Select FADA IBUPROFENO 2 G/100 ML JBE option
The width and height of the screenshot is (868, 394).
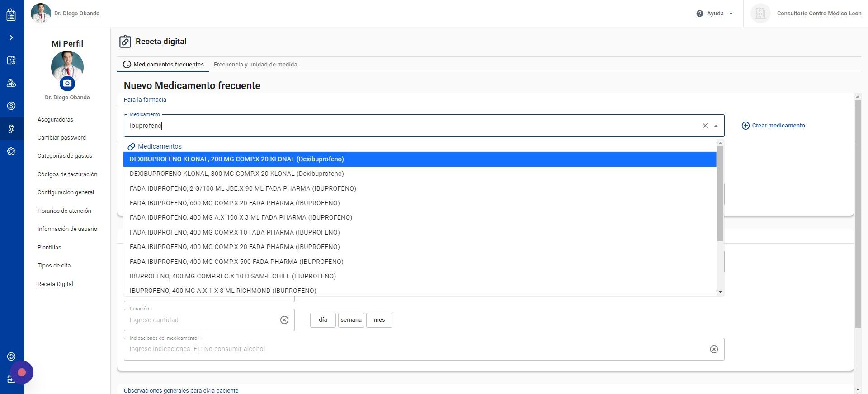point(420,188)
